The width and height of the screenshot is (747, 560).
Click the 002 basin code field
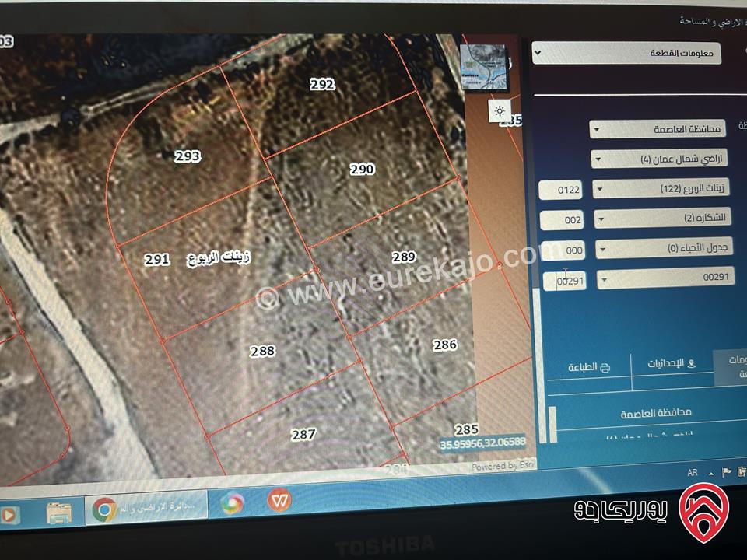pos(562,220)
